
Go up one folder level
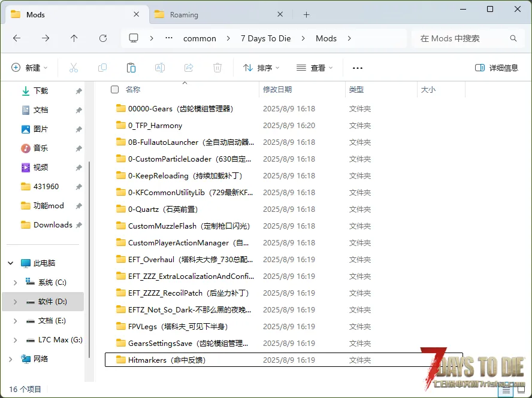click(74, 38)
